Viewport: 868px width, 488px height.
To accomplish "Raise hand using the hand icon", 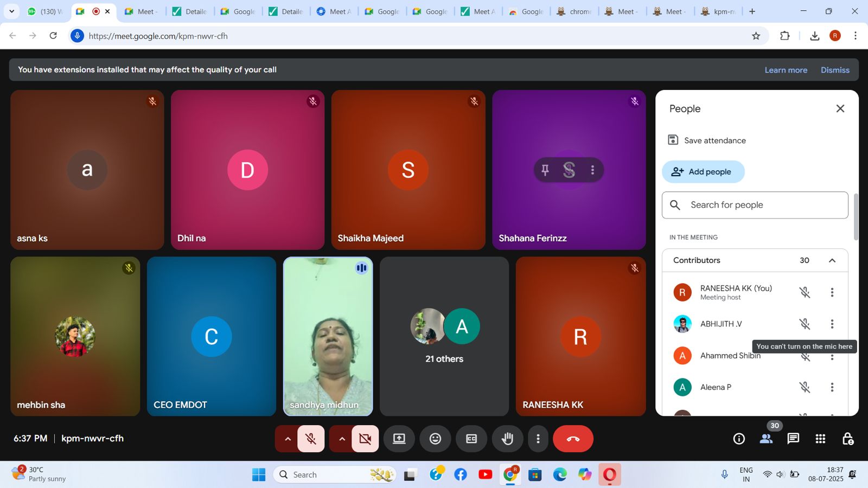I will 507,439.
